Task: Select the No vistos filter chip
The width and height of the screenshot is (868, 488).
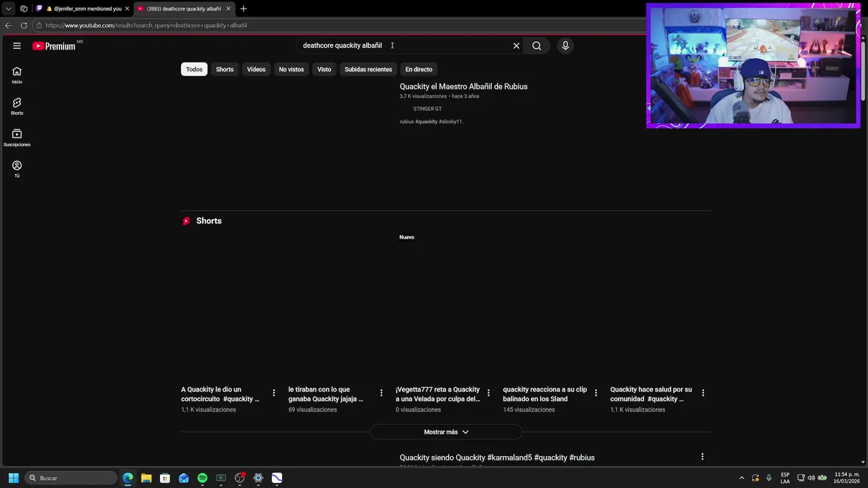Action: [x=292, y=69]
